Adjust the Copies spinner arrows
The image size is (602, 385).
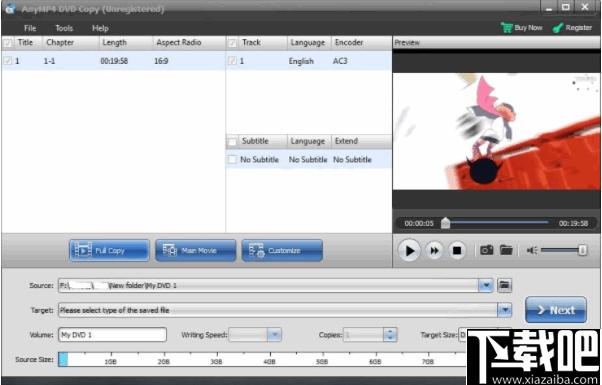click(x=390, y=335)
